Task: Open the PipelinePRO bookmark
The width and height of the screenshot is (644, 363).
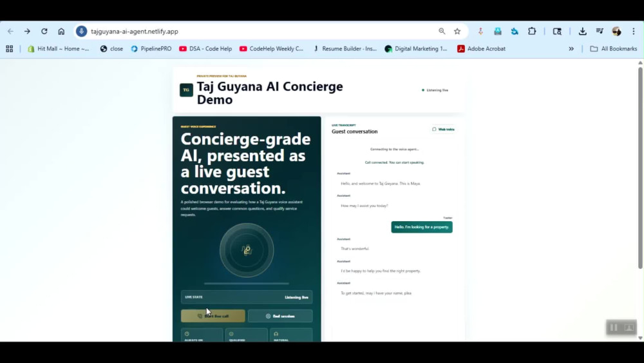Action: coord(151,48)
